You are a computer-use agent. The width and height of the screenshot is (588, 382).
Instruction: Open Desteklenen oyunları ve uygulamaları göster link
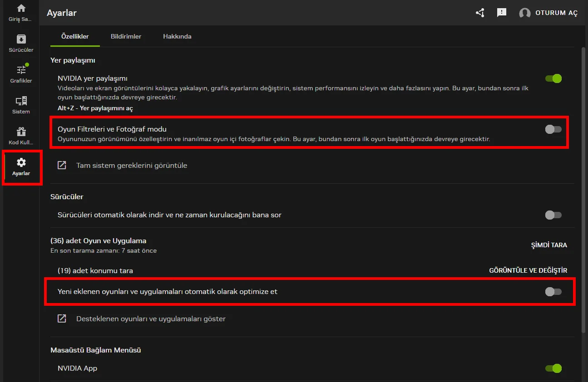151,318
